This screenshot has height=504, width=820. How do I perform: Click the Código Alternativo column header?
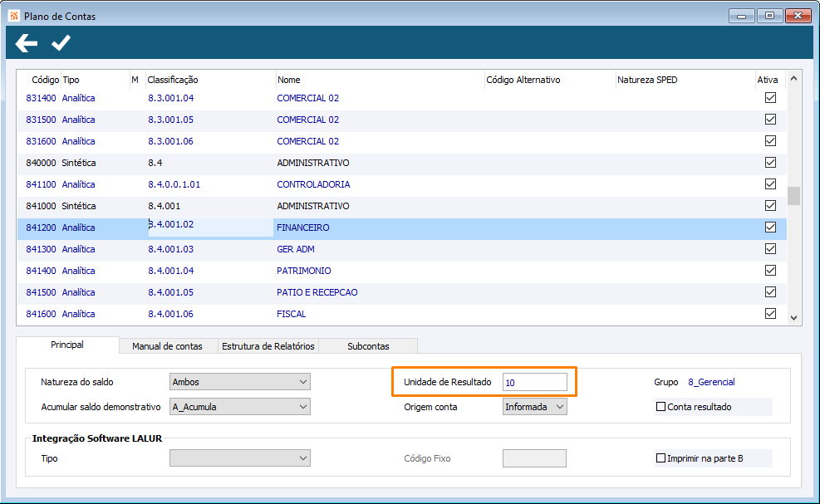click(523, 80)
